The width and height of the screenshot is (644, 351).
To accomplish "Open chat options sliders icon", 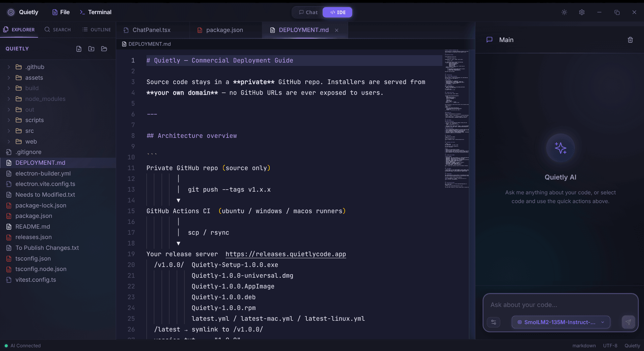I will click(494, 322).
